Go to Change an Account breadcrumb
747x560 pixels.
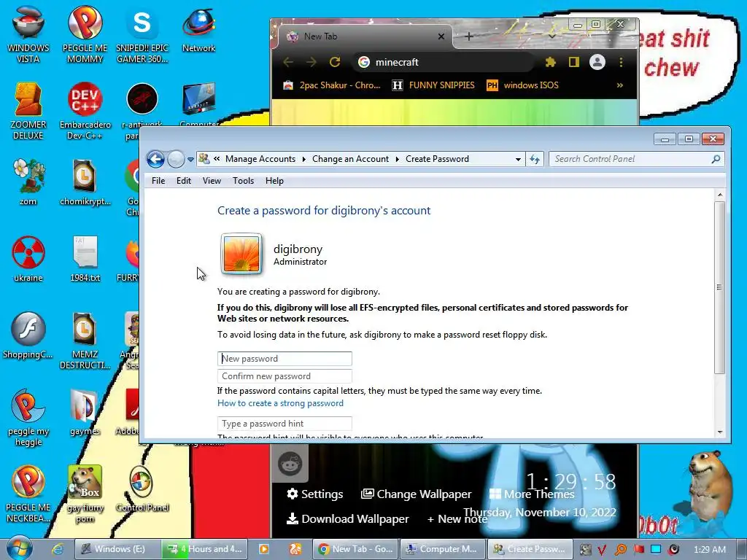350,159
